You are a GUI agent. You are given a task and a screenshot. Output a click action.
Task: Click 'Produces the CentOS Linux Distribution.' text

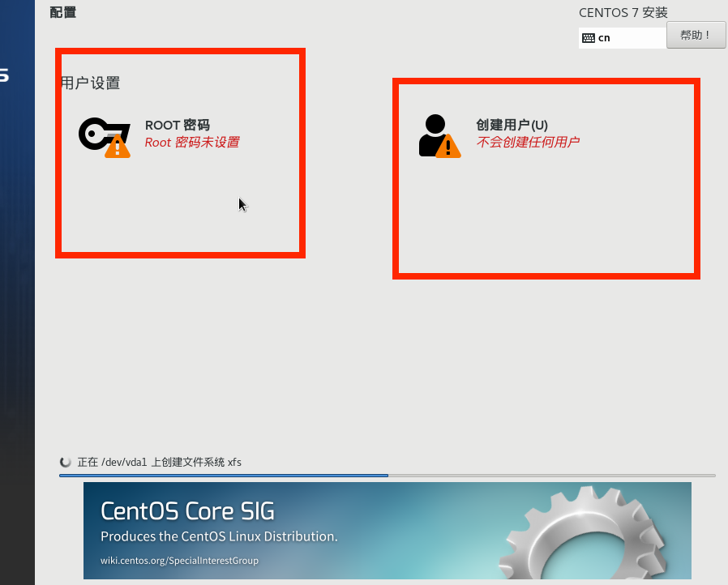pyautogui.click(x=219, y=536)
